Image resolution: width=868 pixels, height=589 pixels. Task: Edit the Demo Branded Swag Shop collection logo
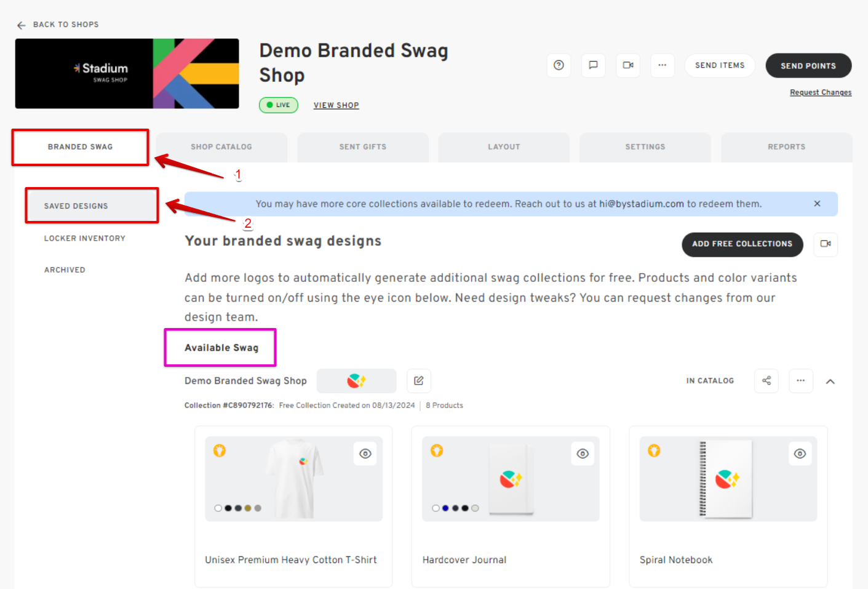coord(419,380)
